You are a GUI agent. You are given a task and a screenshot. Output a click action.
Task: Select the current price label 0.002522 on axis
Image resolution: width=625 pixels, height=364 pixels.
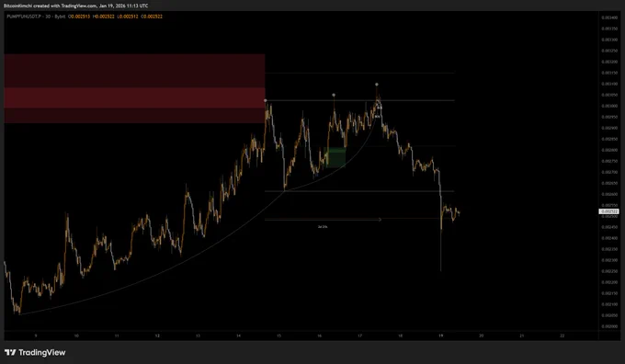coord(609,211)
